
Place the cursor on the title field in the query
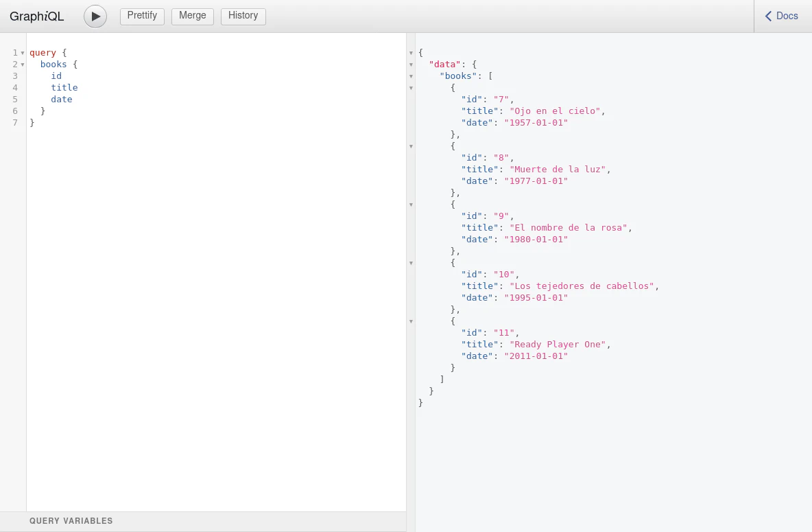(x=64, y=88)
